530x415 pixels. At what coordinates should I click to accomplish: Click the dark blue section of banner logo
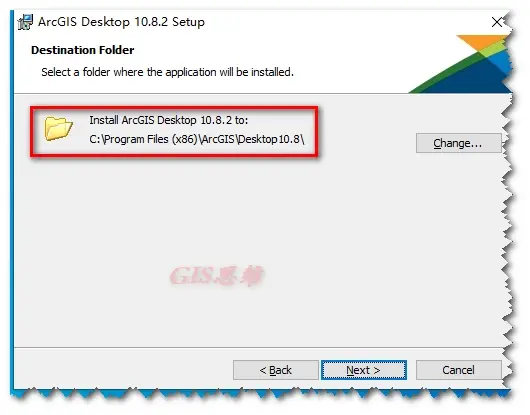coord(473,81)
